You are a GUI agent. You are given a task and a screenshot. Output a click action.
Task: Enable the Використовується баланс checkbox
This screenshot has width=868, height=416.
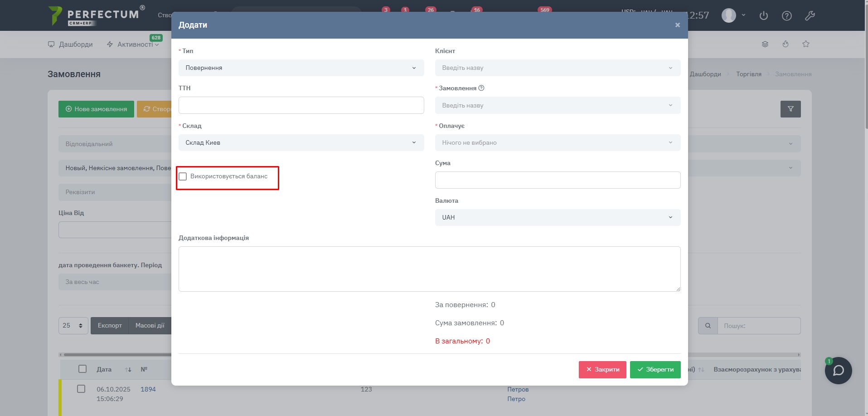point(183,176)
